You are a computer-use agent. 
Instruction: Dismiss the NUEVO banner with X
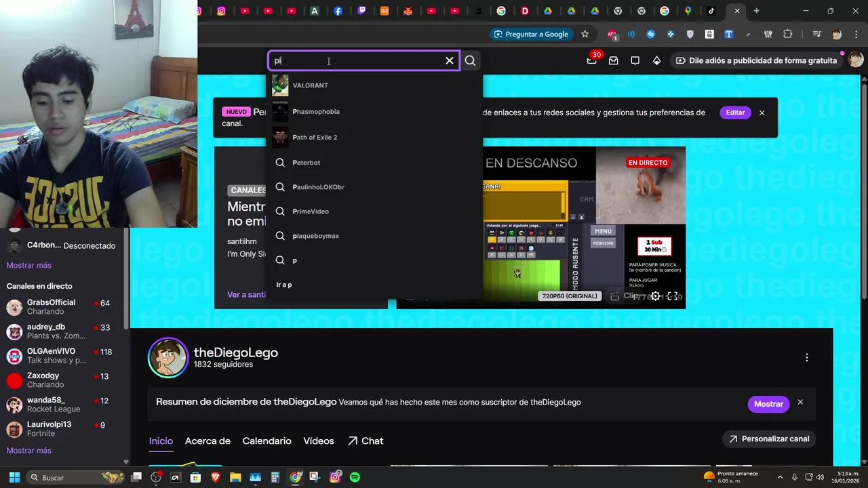pos(762,113)
